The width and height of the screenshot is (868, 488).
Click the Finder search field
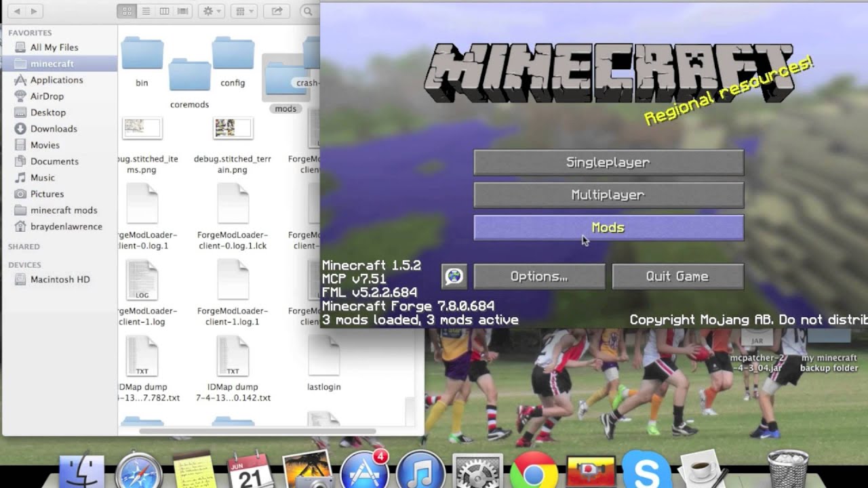point(309,12)
